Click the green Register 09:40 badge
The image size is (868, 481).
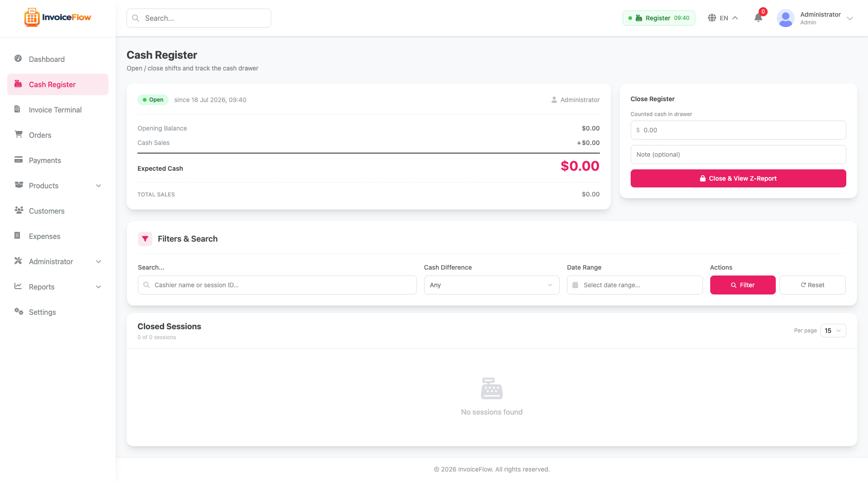[x=659, y=18]
